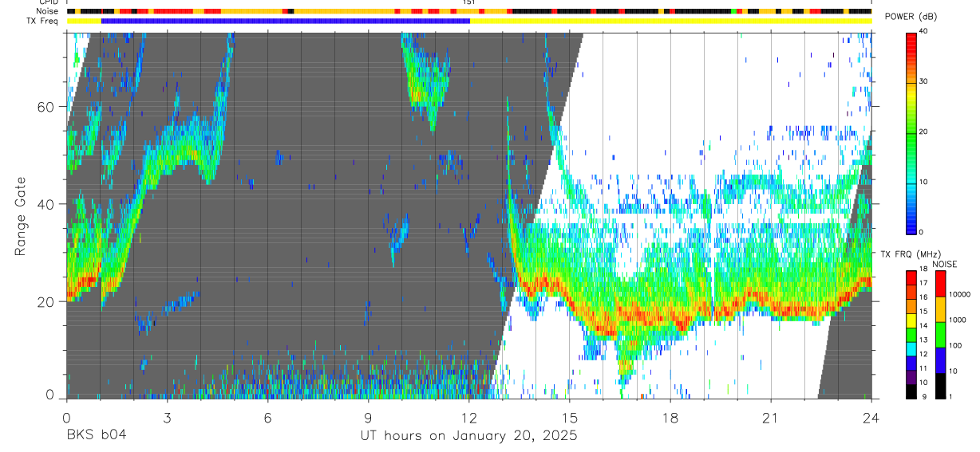Click the '20' tick on POWER scale
The height and width of the screenshot is (452, 980).
[x=924, y=132]
